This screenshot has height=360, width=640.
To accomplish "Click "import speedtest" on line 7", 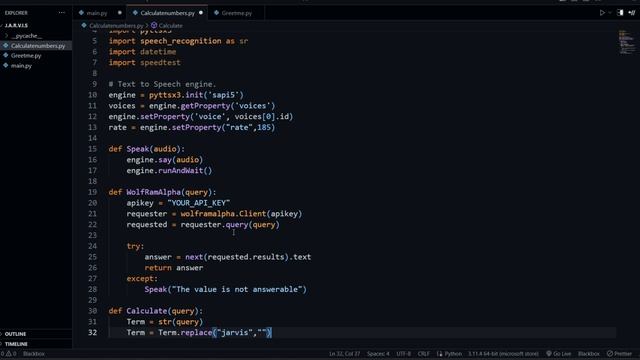I will click(144, 62).
